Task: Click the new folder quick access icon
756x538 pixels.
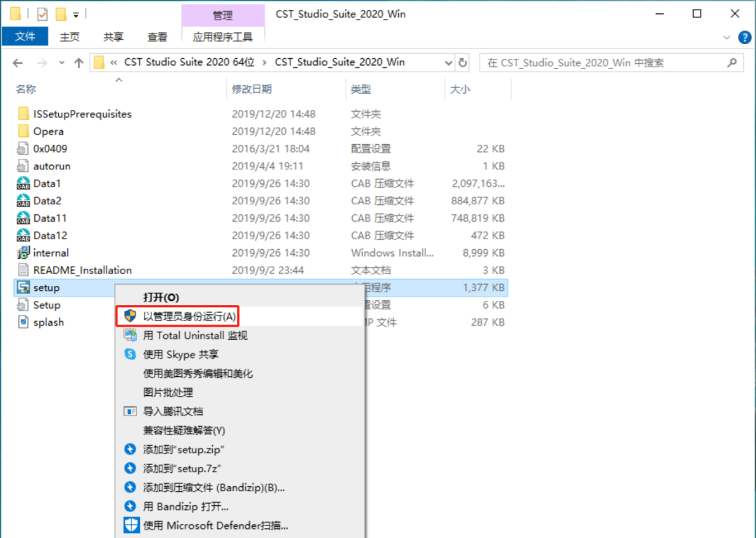Action: click(x=61, y=15)
